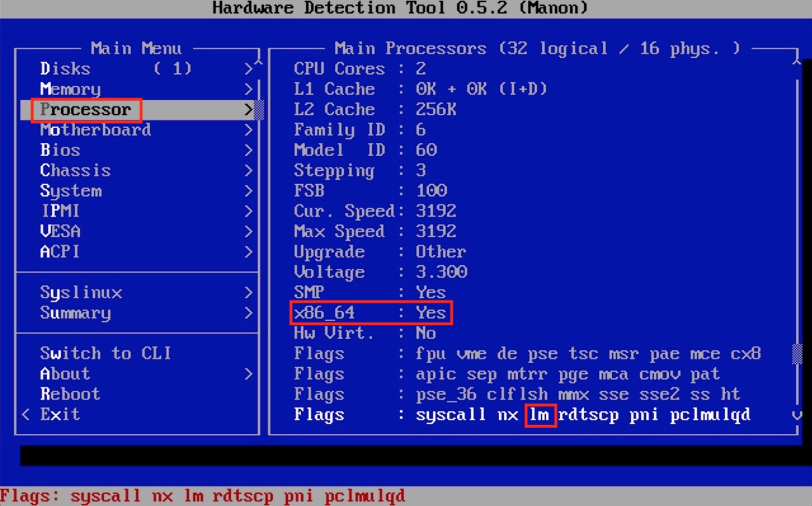The width and height of the screenshot is (812, 506).
Task: Click the arrow next to Chassis
Action: (249, 171)
